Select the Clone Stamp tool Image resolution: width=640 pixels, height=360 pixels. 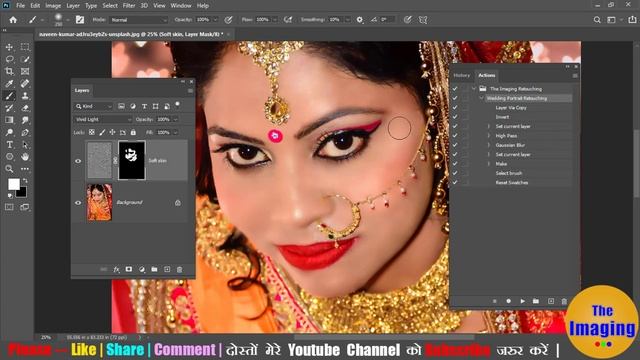(x=25, y=96)
